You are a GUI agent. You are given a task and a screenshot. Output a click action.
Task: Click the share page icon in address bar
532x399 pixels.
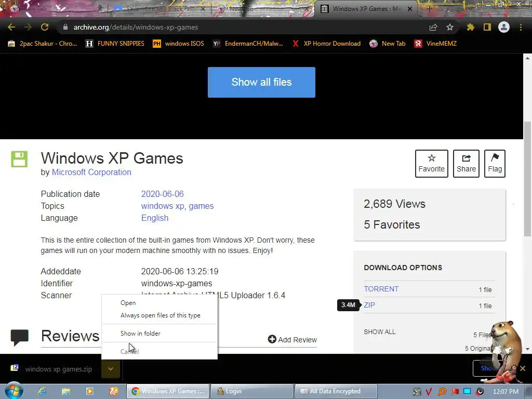coord(433,28)
